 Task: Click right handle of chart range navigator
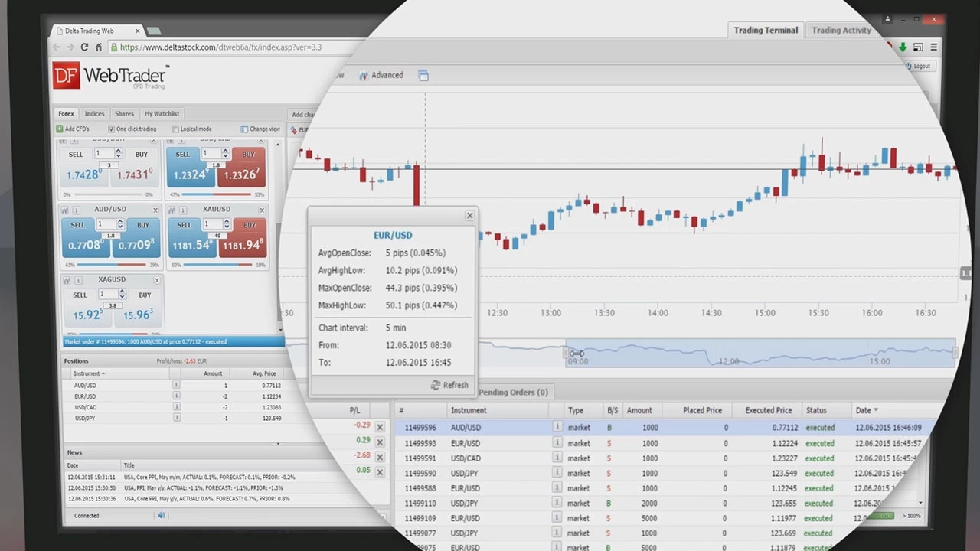(x=955, y=353)
